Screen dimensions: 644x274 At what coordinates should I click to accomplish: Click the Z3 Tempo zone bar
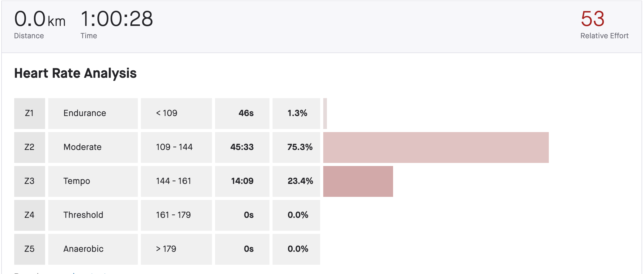click(x=358, y=181)
